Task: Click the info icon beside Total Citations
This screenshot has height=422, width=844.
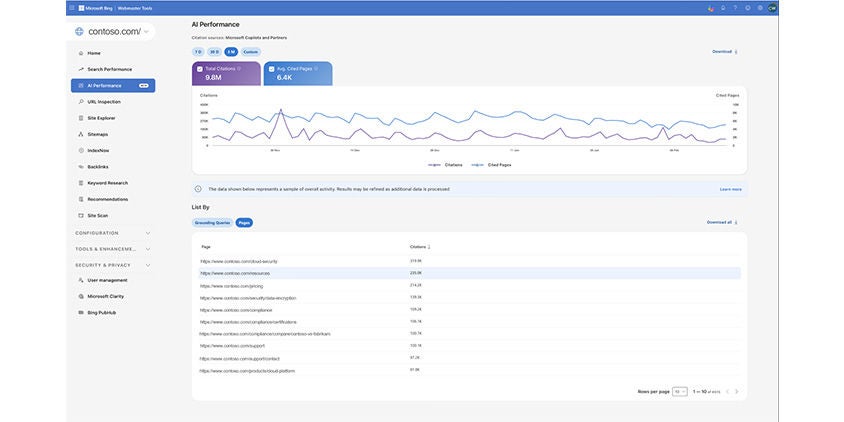Action: tap(239, 69)
